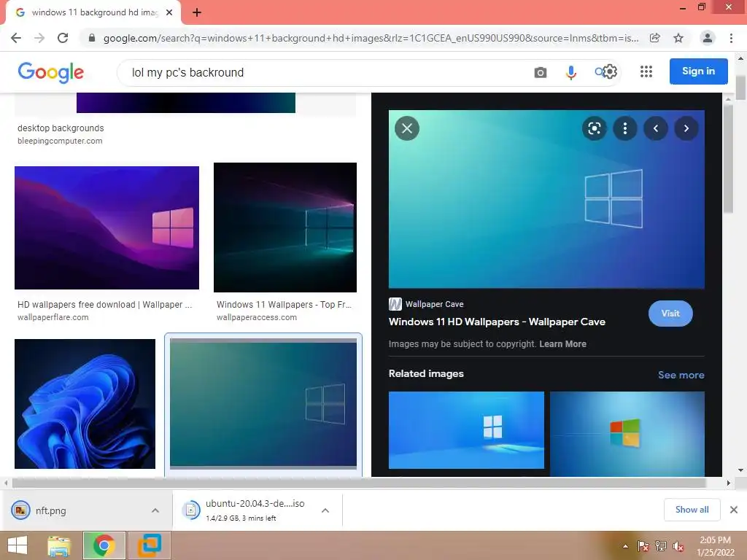The height and width of the screenshot is (560, 747).
Task: Click the Action Center flag tray icon
Action: point(643,546)
